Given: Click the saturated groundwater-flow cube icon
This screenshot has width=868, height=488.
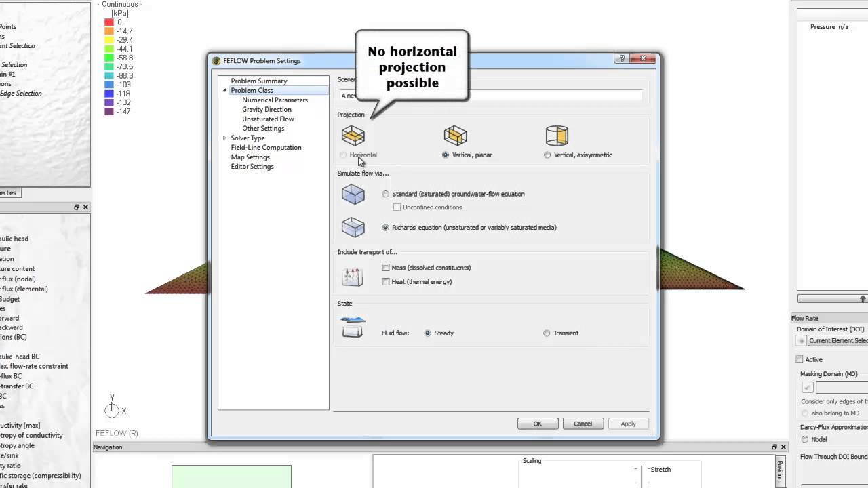Looking at the screenshot, I should click(x=353, y=195).
